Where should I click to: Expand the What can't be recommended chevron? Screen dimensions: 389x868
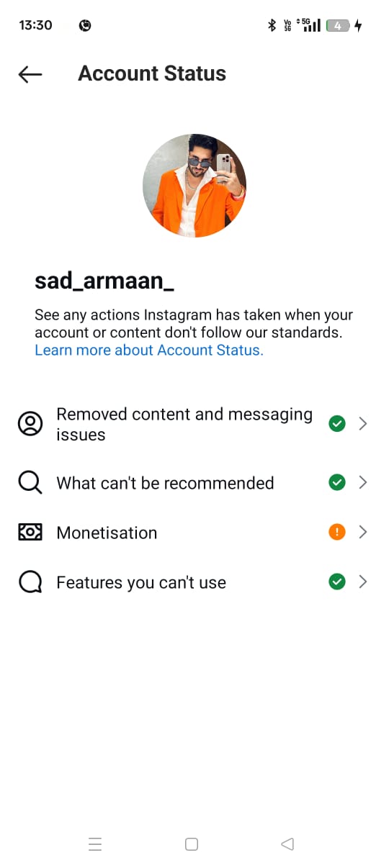363,482
